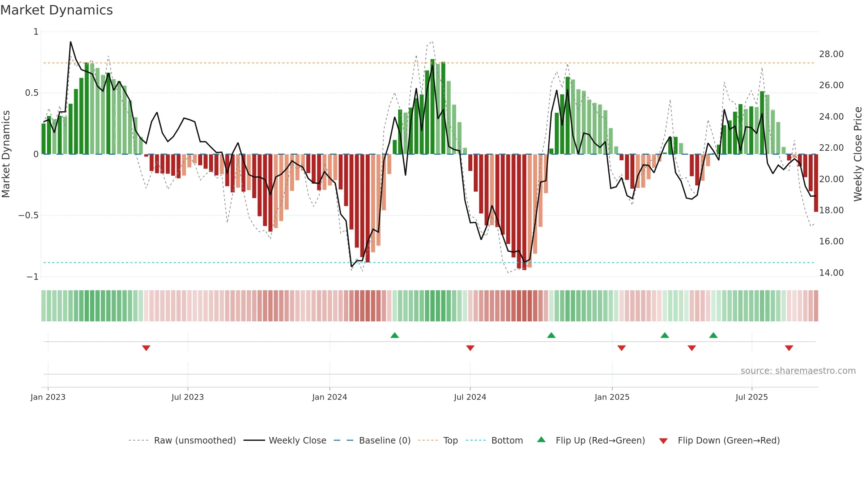Click the '28.00' price axis tick
This screenshot has width=868, height=488.
[831, 54]
